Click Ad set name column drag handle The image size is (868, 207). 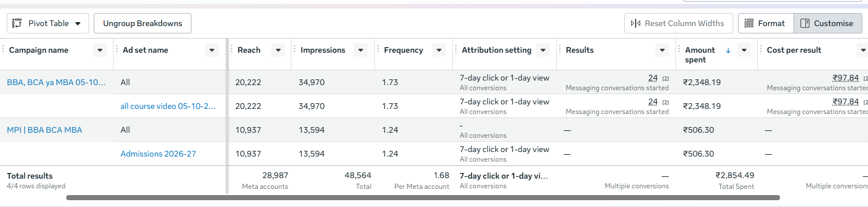coord(117,50)
